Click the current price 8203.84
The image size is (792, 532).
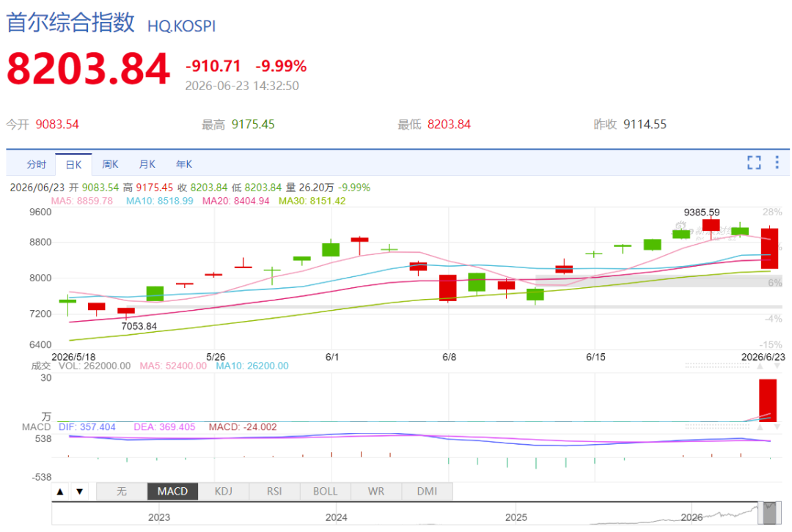[89, 69]
